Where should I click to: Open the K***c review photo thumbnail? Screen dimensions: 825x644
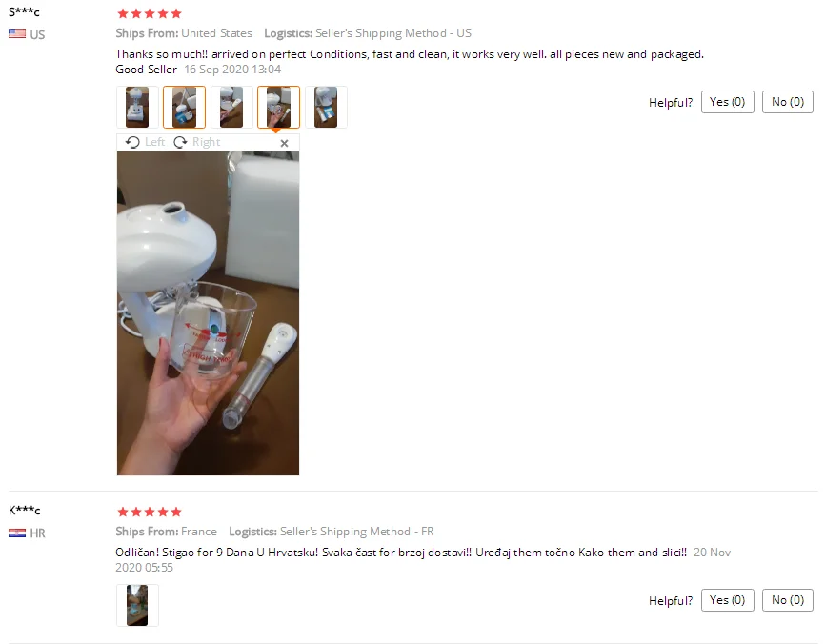coord(137,605)
